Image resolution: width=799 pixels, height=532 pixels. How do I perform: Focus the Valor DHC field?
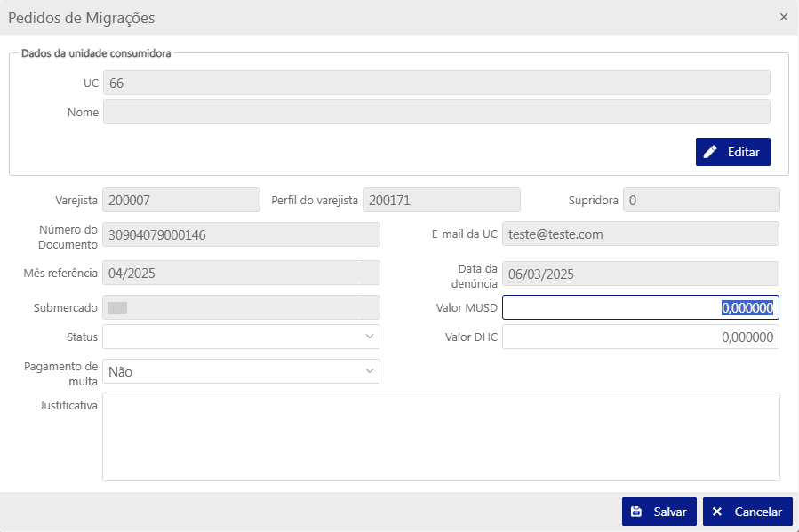(x=641, y=337)
